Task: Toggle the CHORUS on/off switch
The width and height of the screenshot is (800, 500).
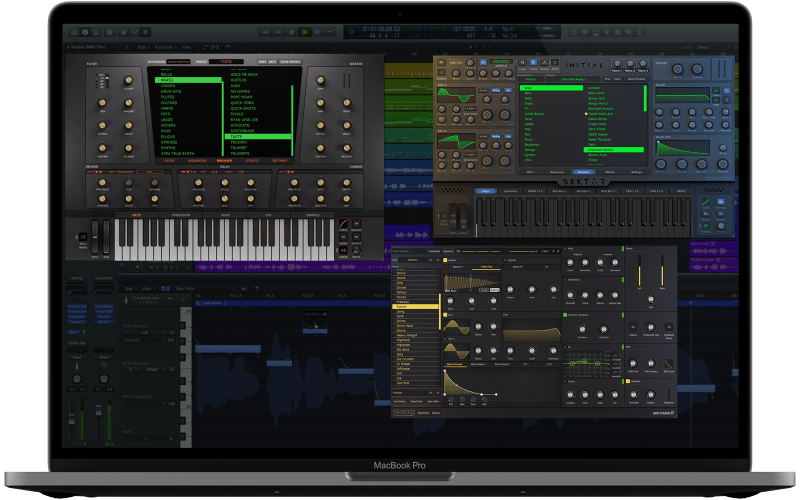Action: click(288, 172)
